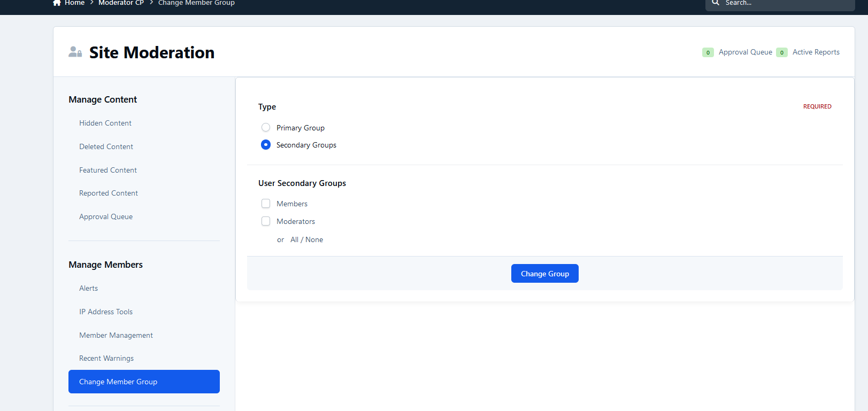Viewport: 868px width, 411px height.
Task: Open the Approval Queue header link
Action: pos(745,52)
